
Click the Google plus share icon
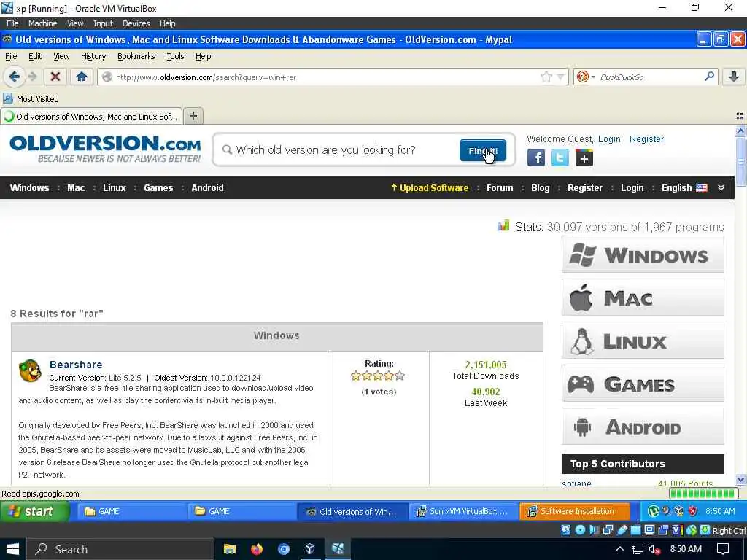coord(584,157)
